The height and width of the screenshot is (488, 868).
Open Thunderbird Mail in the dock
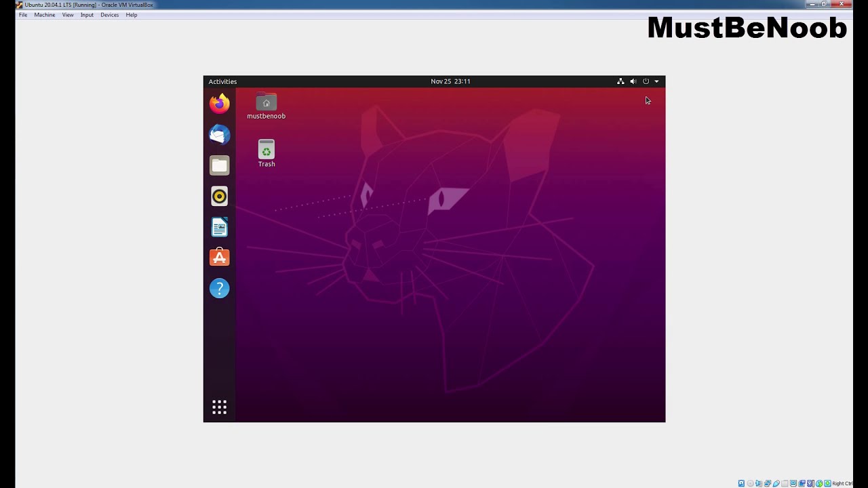[219, 135]
